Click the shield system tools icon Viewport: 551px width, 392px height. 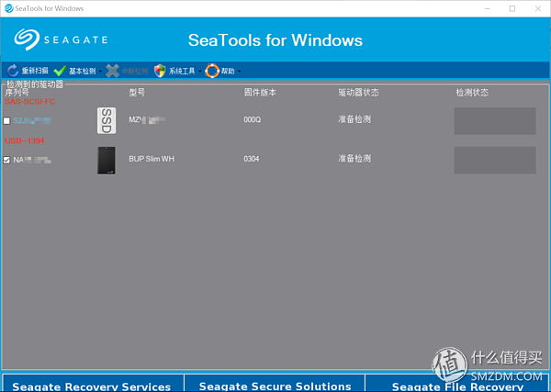tap(160, 71)
